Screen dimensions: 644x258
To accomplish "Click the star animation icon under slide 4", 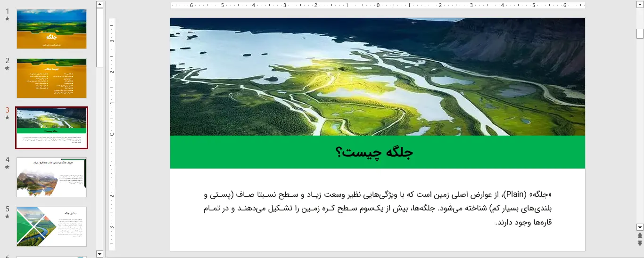I will tap(7, 167).
